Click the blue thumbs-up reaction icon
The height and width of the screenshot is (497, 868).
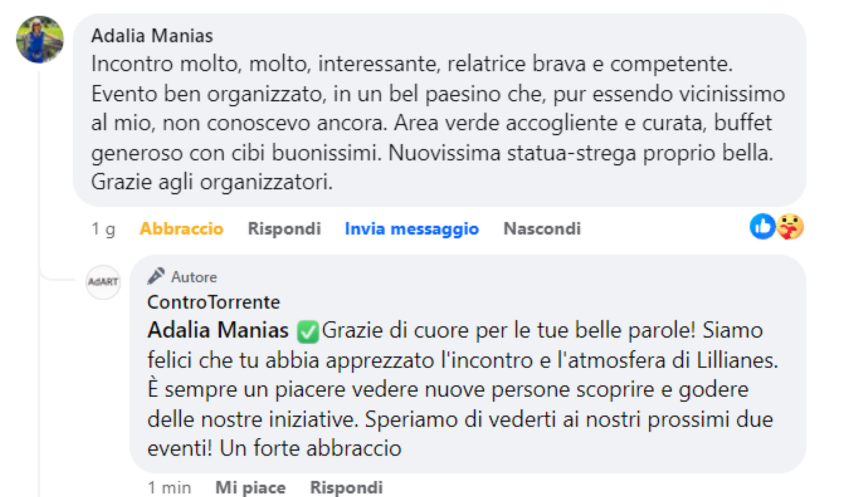point(762,226)
